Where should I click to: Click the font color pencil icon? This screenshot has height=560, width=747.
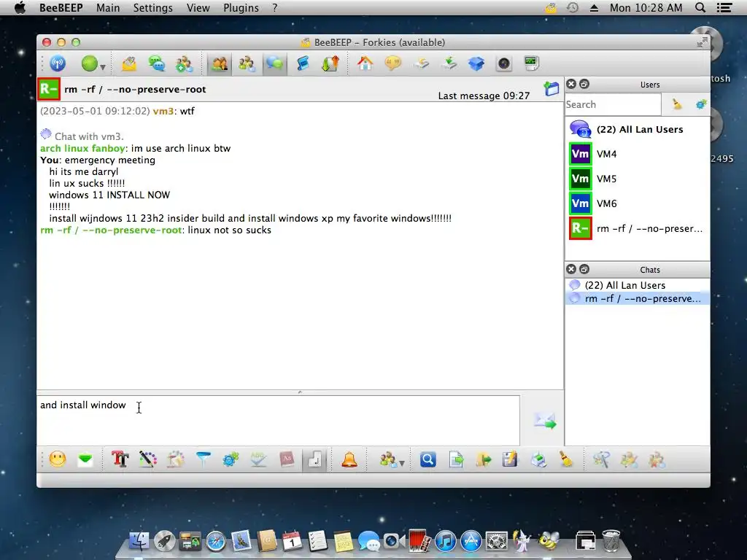coord(147,459)
